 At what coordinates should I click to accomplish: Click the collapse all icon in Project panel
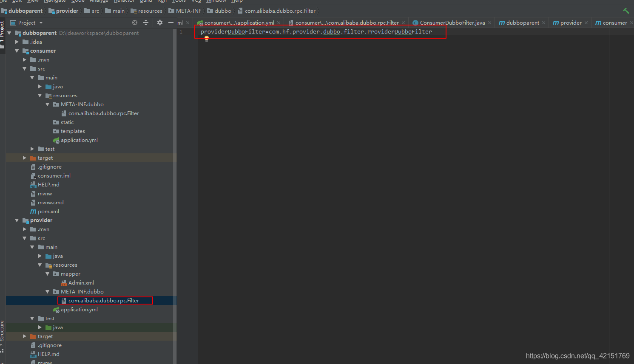click(146, 23)
